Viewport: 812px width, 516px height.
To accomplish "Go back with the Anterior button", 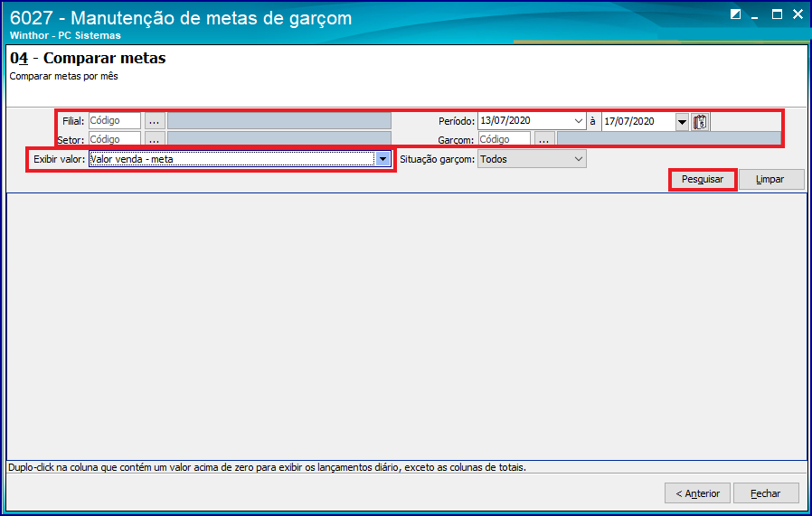I will [697, 493].
